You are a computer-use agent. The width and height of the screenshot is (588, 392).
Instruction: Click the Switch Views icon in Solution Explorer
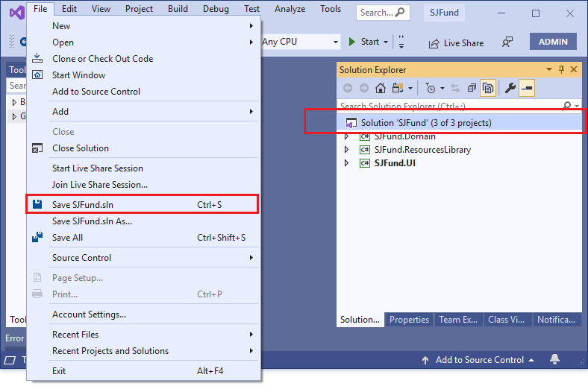[x=397, y=88]
